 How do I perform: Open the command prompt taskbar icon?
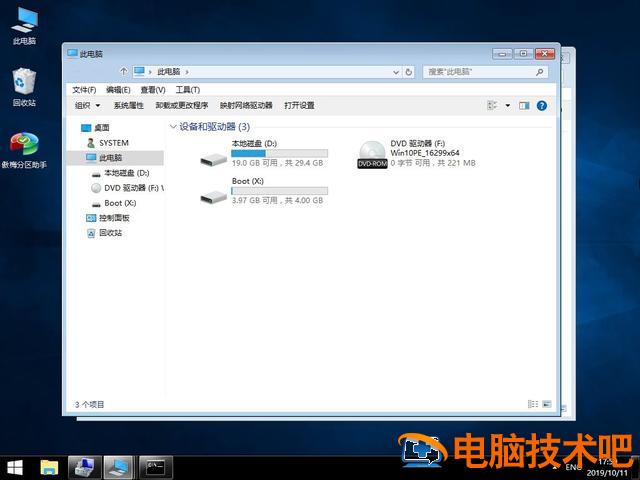click(154, 467)
